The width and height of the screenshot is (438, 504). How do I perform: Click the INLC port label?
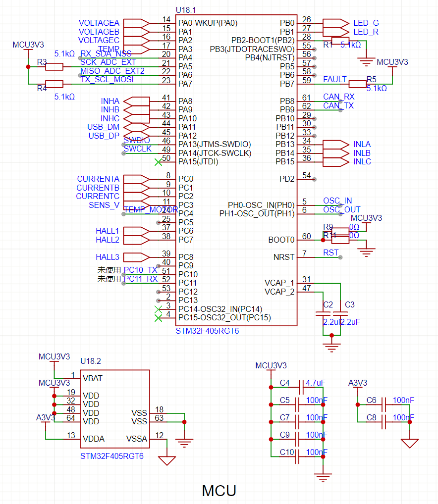click(x=362, y=162)
